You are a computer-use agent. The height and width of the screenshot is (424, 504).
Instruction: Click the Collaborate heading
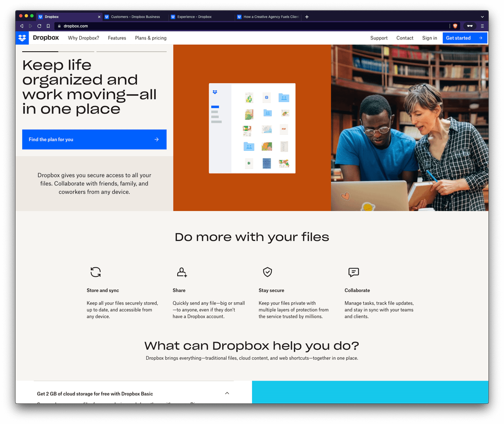(x=357, y=290)
